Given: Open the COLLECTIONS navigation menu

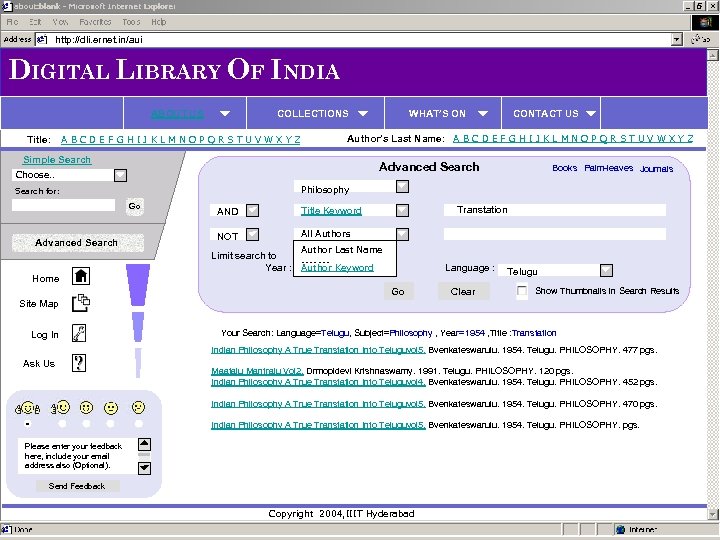Looking at the screenshot, I should (313, 113).
